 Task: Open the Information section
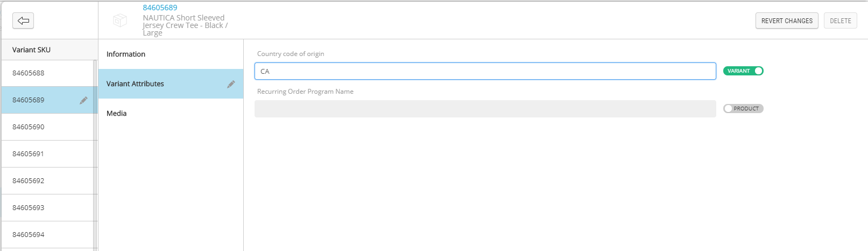point(126,54)
